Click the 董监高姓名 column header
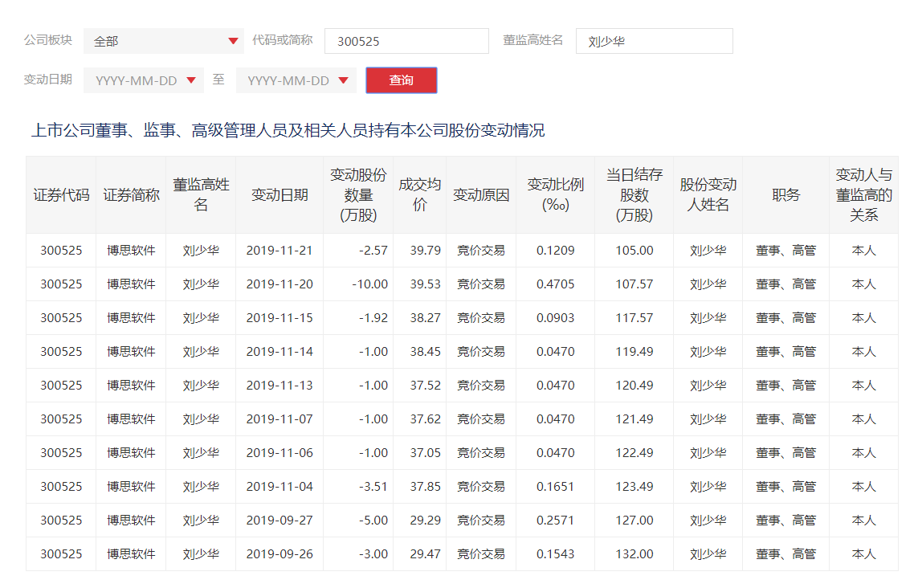This screenshot has height=588, width=914. pos(201,195)
